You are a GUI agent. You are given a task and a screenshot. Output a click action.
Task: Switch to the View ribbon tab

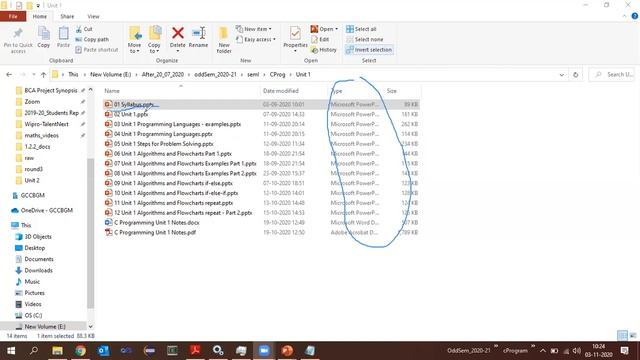[x=93, y=16]
